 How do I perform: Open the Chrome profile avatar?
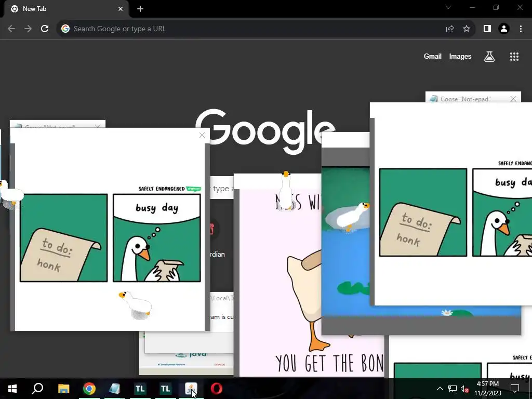click(x=504, y=29)
